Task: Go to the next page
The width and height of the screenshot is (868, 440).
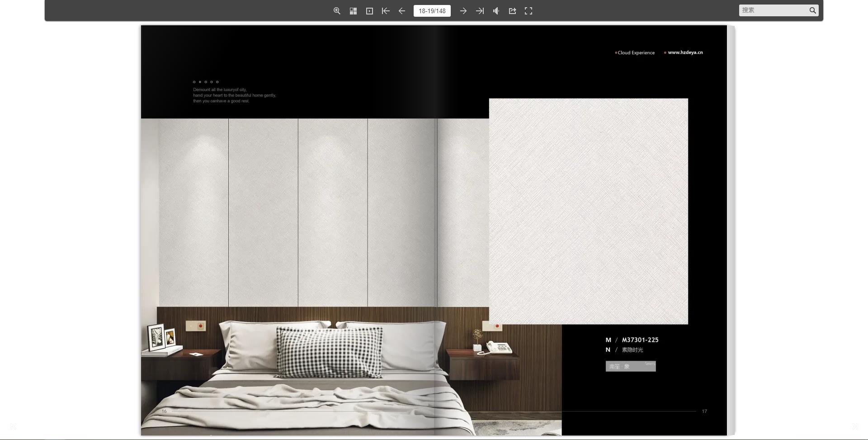Action: [x=463, y=11]
